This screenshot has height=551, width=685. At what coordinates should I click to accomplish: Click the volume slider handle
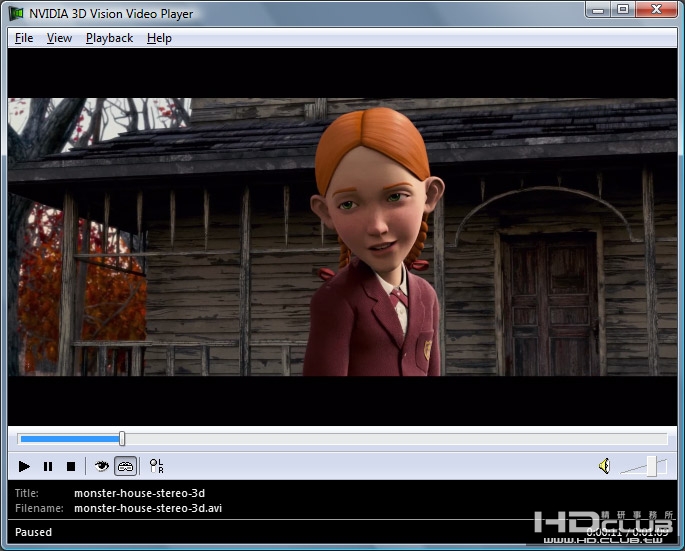(x=651, y=466)
